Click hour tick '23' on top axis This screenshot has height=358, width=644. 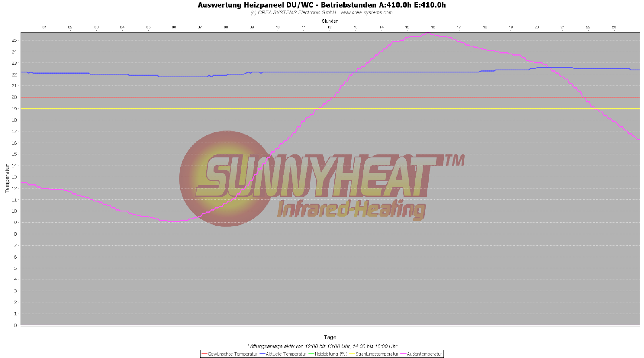(x=614, y=27)
